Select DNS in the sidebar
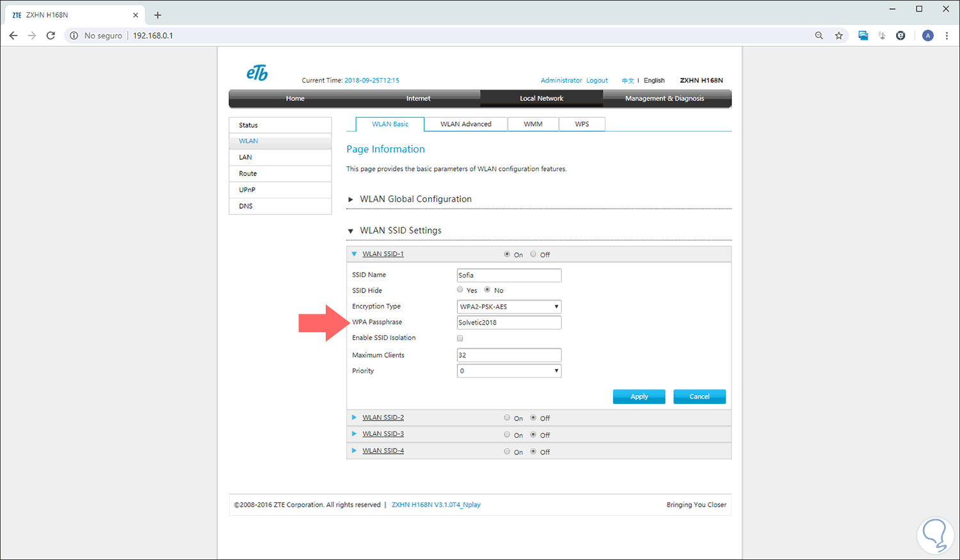 (x=280, y=206)
